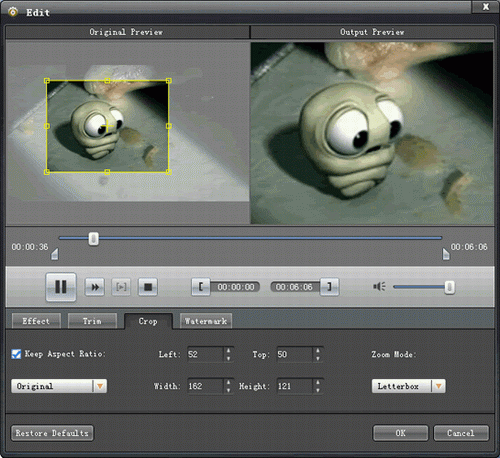
Task: Decrease the Height value with the down arrow
Action: (318, 390)
